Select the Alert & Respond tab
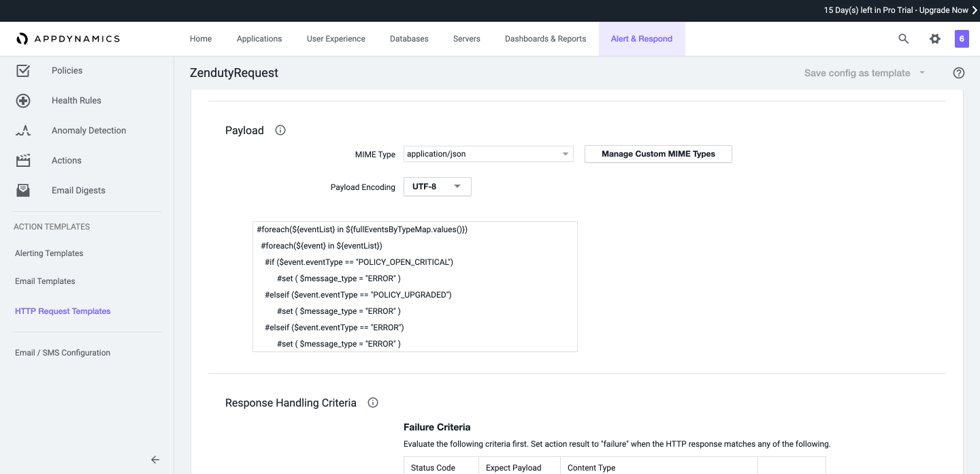Image resolution: width=980 pixels, height=474 pixels. click(x=642, y=39)
